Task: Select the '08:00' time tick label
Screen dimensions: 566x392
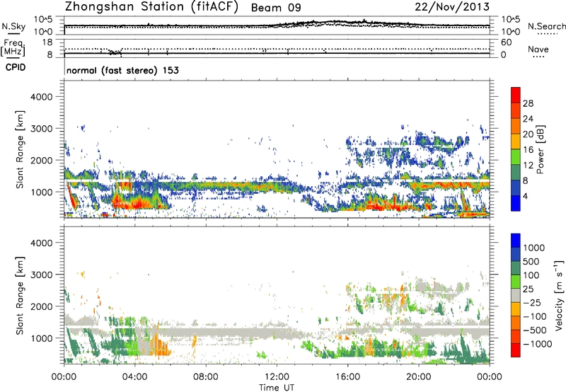Action: tap(205, 377)
